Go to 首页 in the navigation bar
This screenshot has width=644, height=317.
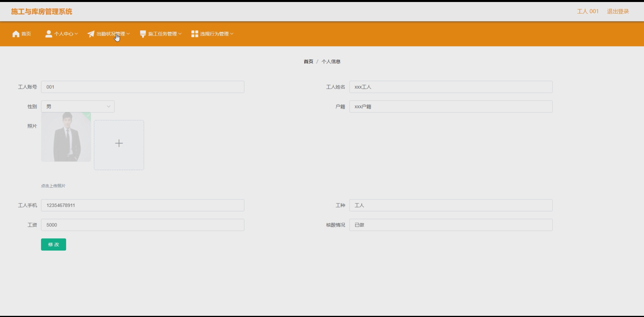tap(26, 34)
